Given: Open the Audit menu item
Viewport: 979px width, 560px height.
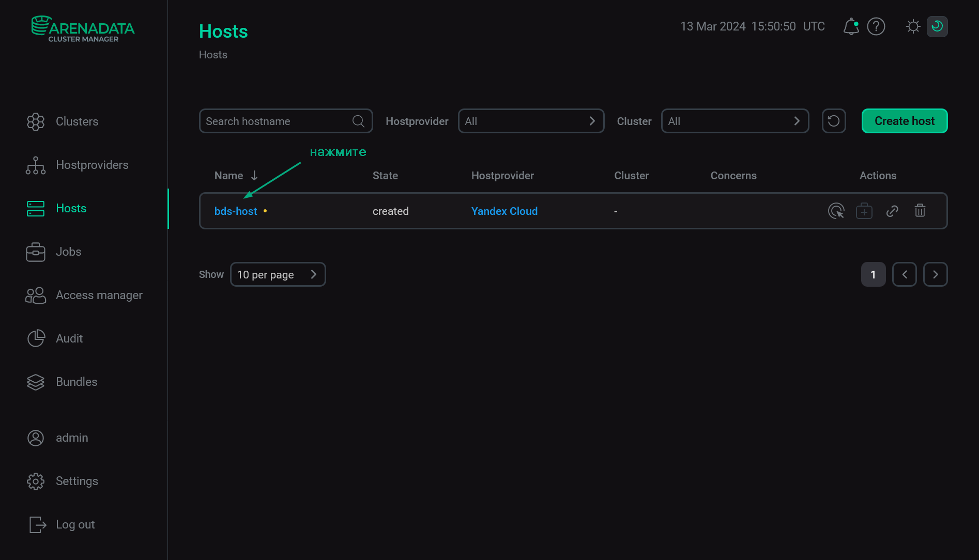Looking at the screenshot, I should point(69,338).
